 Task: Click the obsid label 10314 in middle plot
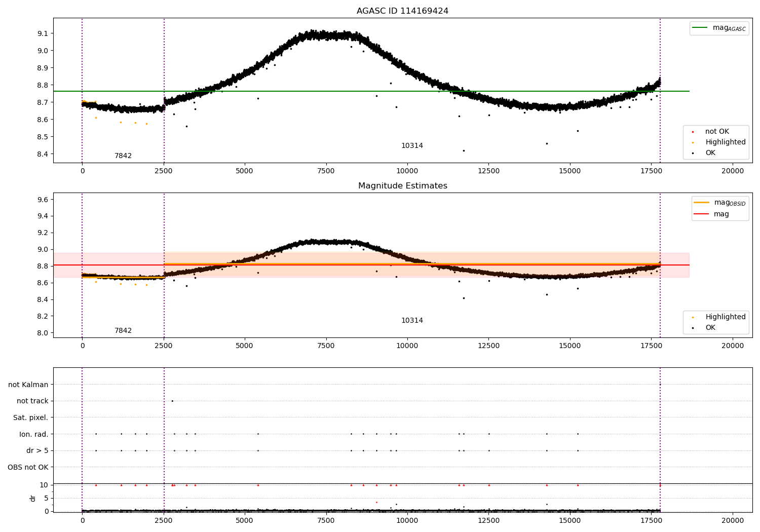click(412, 321)
